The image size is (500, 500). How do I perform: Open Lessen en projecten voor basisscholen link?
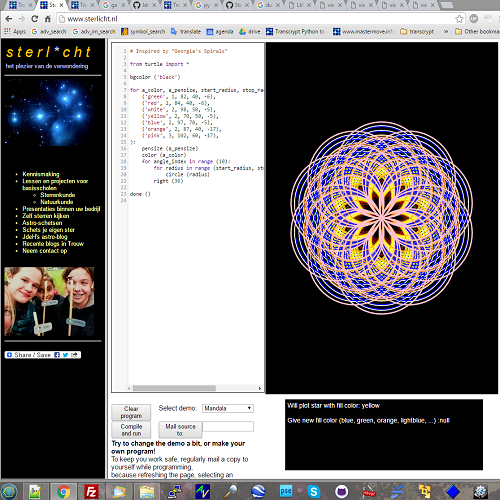tap(55, 184)
